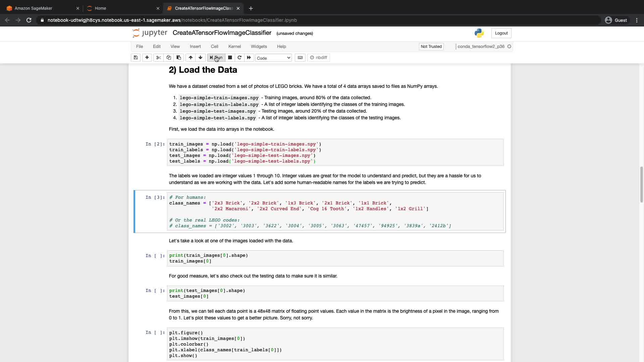Viewport: 644px width, 362px height.
Task: Open the Cell menu
Action: coord(214,47)
